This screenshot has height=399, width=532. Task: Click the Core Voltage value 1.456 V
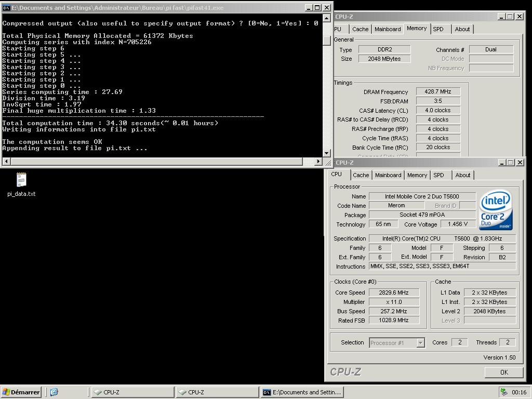458,224
